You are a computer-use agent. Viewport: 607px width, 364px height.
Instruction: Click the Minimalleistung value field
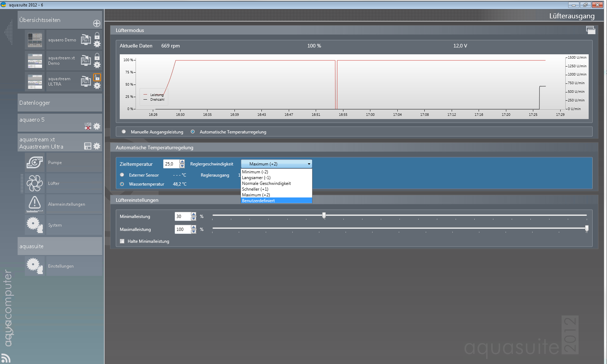(183, 216)
